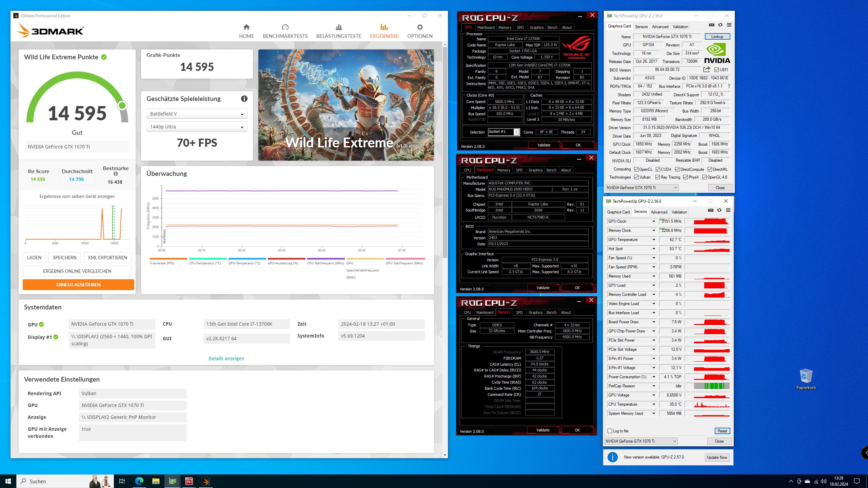Image resolution: width=868 pixels, height=488 pixels.
Task: Open Bench tab in middle CPU-Z window
Action: click(x=551, y=170)
